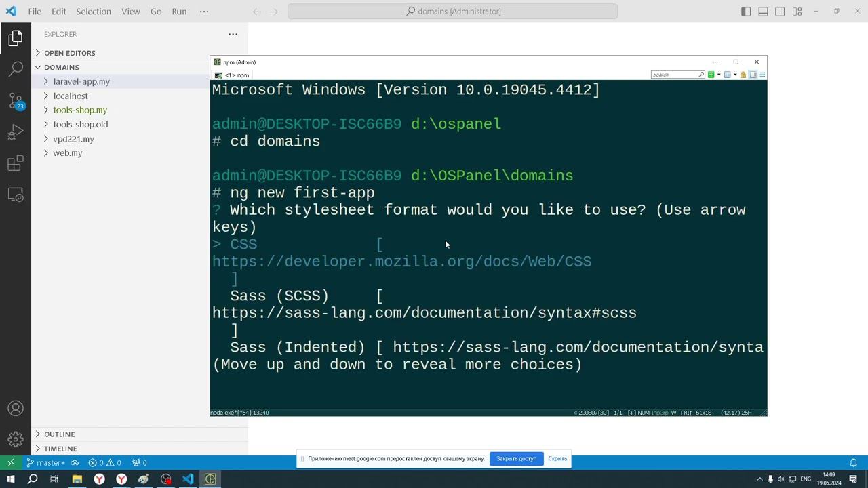Open the console list dropdown arrow in ConEmu
Image resolution: width=868 pixels, height=488 pixels.
click(x=734, y=75)
